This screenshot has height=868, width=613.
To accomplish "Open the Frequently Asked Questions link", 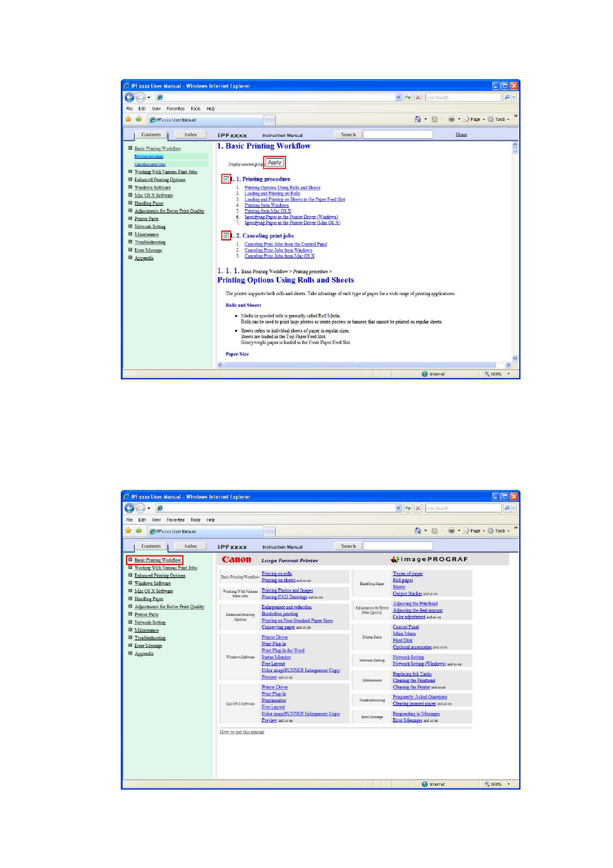I will point(420,696).
